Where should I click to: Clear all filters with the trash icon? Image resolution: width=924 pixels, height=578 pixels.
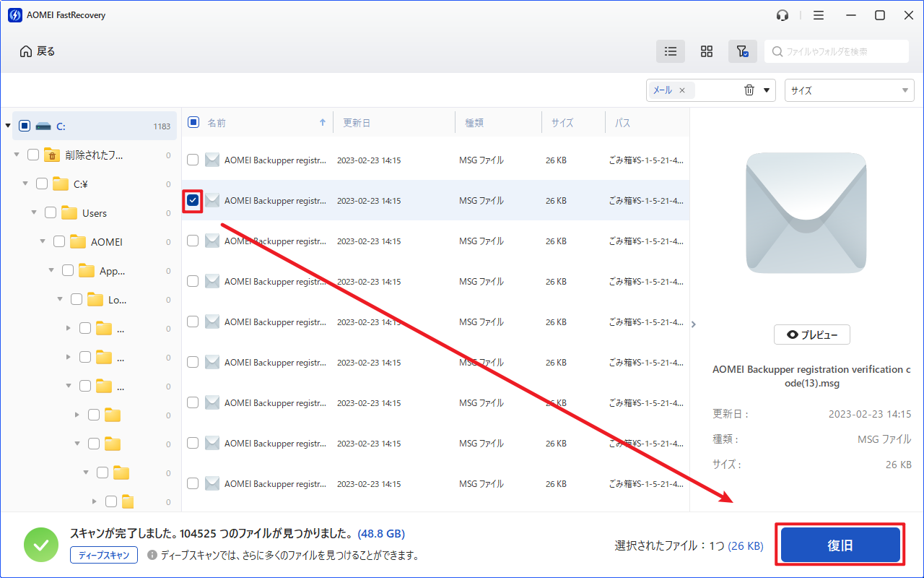click(x=749, y=90)
